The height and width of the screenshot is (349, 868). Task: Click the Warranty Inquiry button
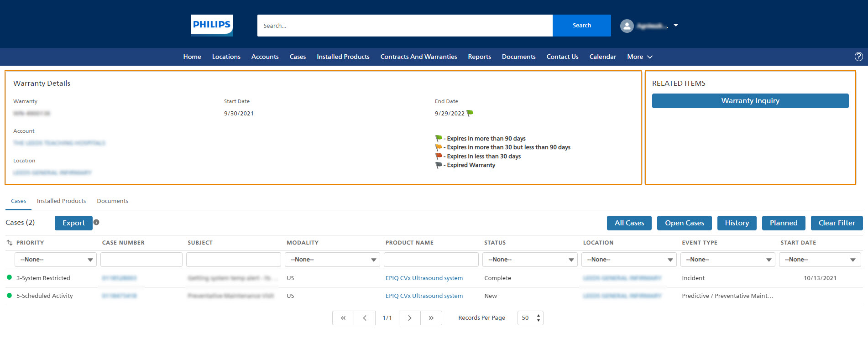point(750,101)
